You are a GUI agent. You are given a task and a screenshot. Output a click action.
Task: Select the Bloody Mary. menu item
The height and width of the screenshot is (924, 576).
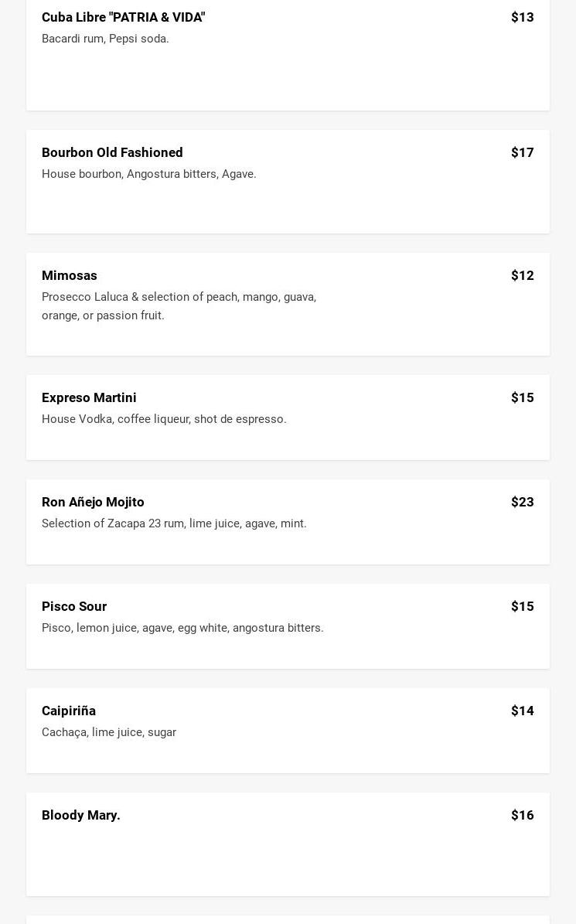point(81,815)
